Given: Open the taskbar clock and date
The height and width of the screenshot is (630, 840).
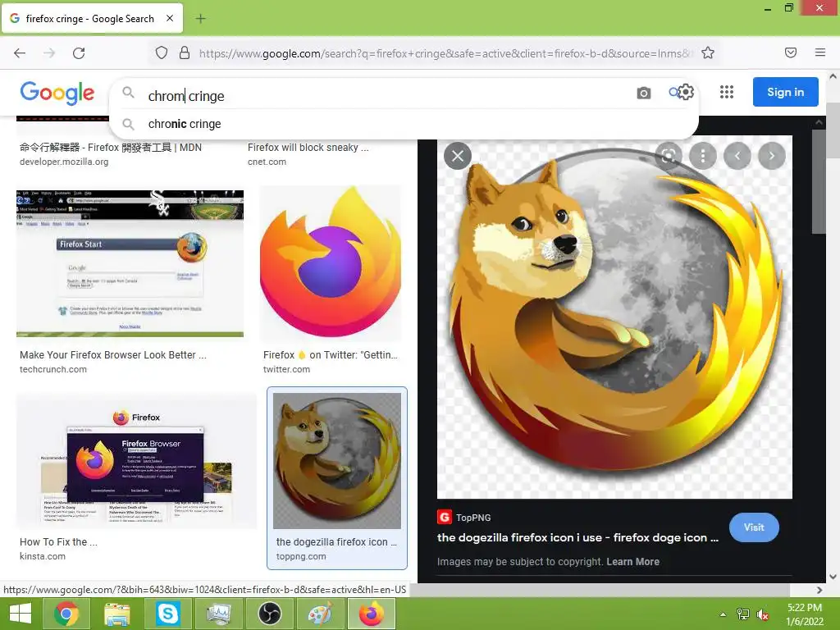Looking at the screenshot, I should click(805, 614).
